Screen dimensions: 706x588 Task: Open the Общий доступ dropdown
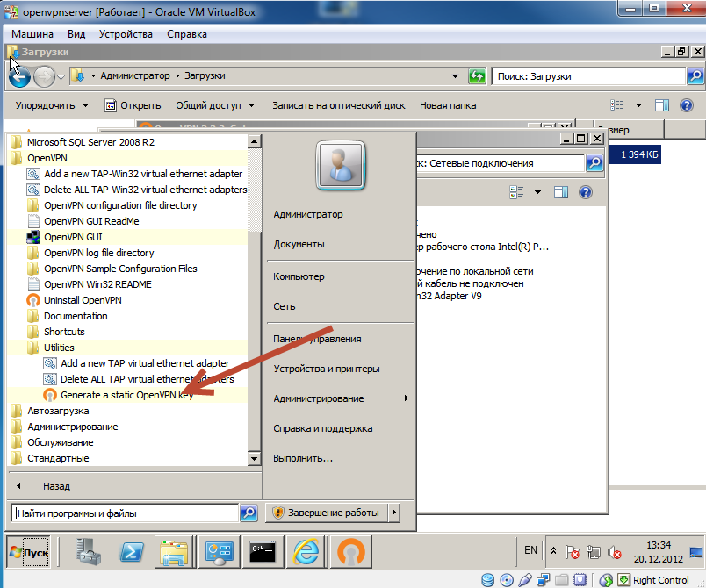(x=215, y=105)
